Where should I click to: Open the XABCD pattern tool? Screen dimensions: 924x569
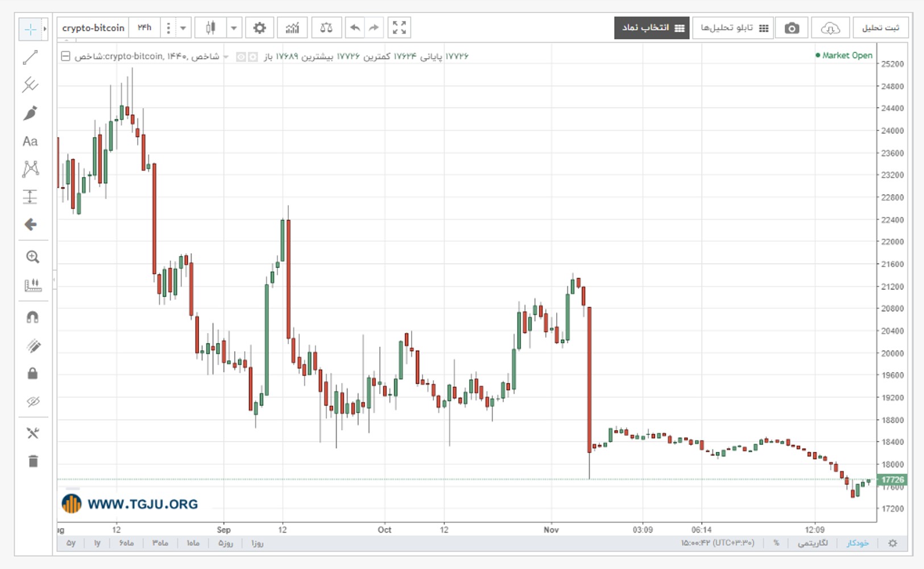(x=30, y=168)
